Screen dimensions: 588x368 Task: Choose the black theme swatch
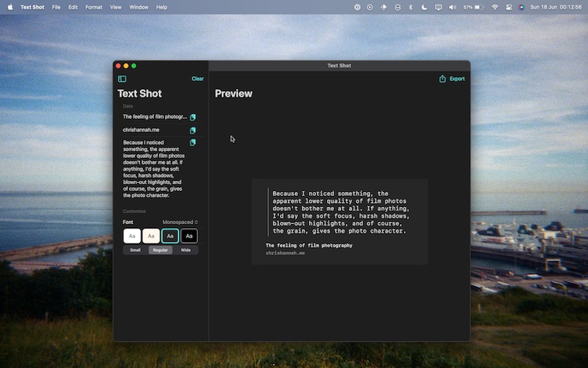click(x=189, y=236)
